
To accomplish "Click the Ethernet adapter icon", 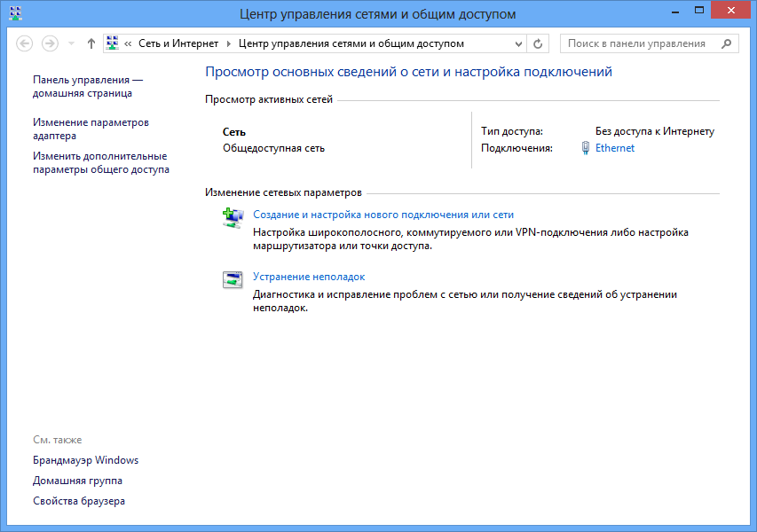I will pyautogui.click(x=585, y=148).
